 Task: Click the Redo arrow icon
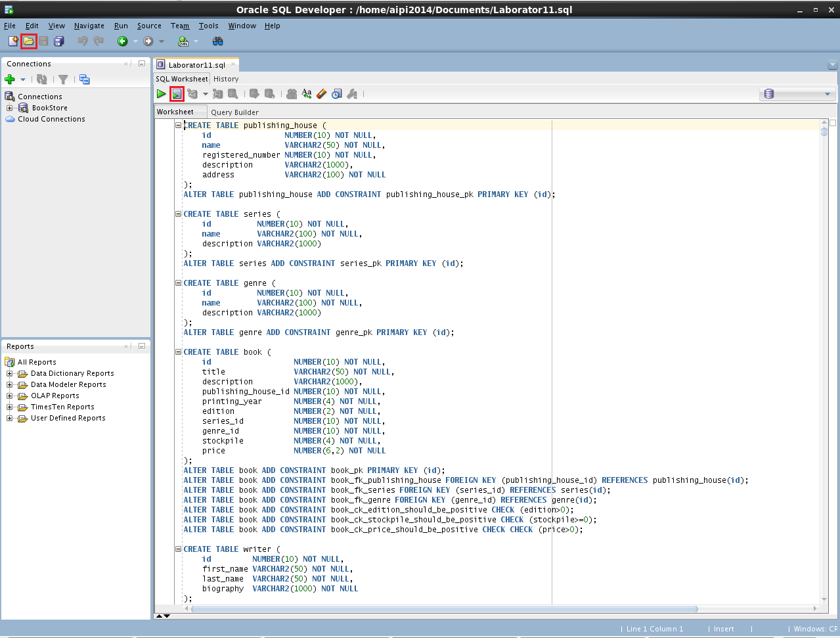tap(99, 41)
